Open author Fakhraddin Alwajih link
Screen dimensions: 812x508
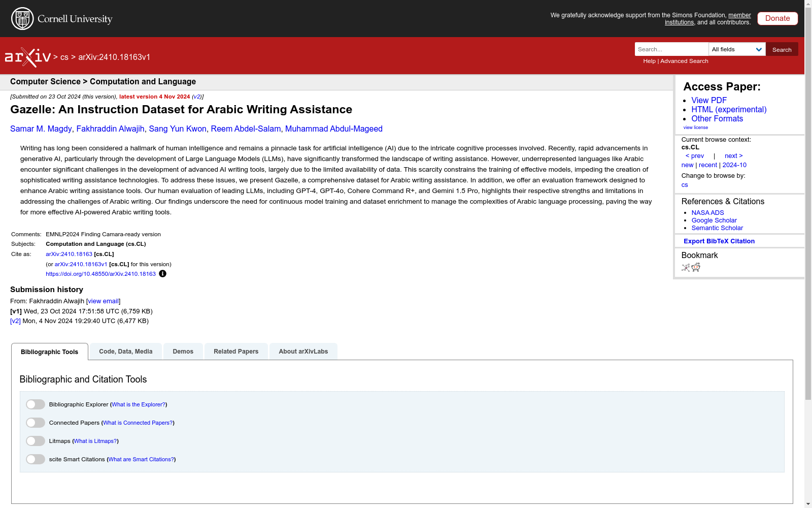pyautogui.click(x=110, y=129)
